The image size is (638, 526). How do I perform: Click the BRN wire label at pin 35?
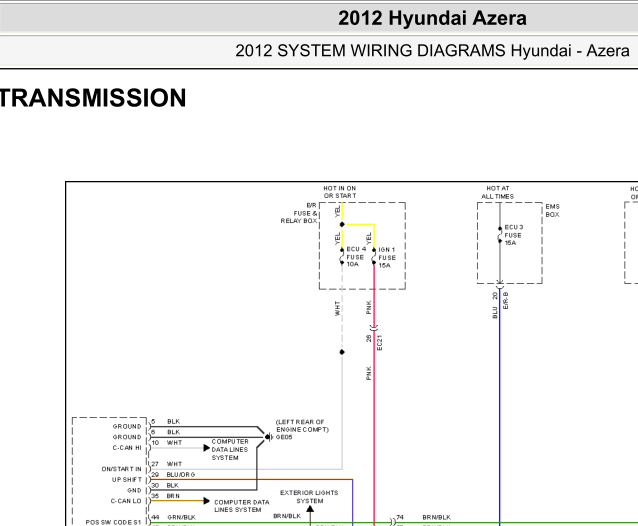[x=173, y=496]
